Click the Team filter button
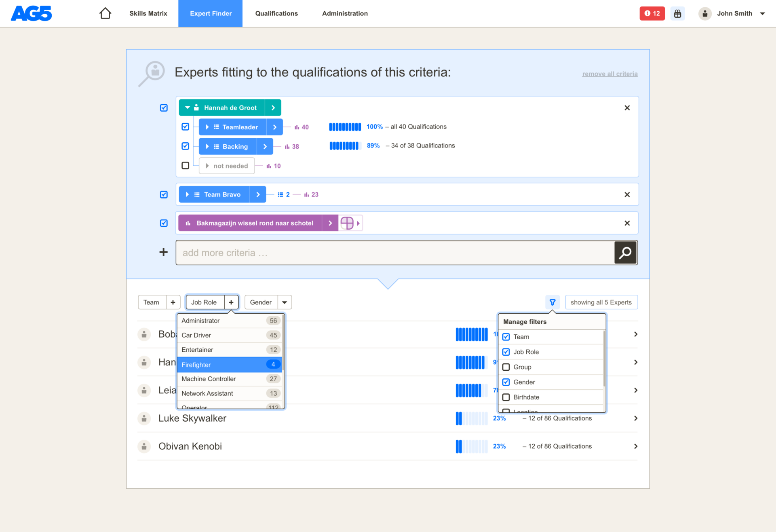 tap(152, 302)
